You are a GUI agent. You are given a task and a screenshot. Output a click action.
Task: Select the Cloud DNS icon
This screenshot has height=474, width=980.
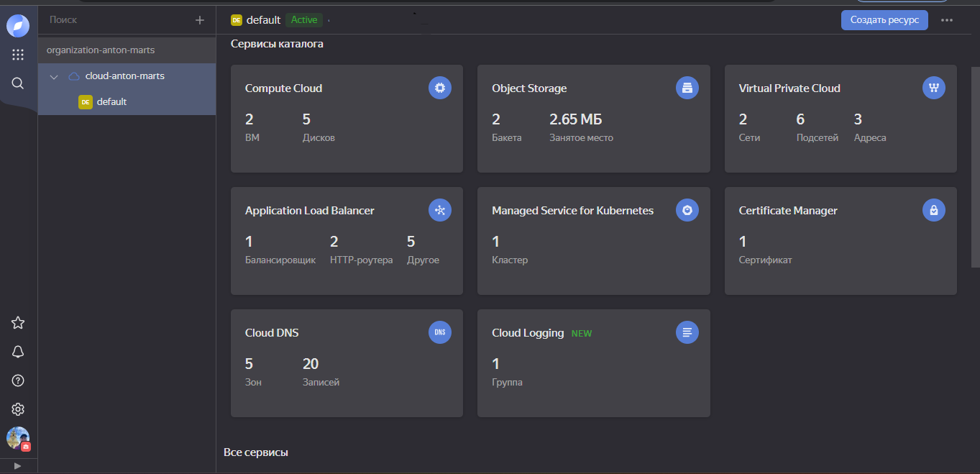tap(439, 332)
